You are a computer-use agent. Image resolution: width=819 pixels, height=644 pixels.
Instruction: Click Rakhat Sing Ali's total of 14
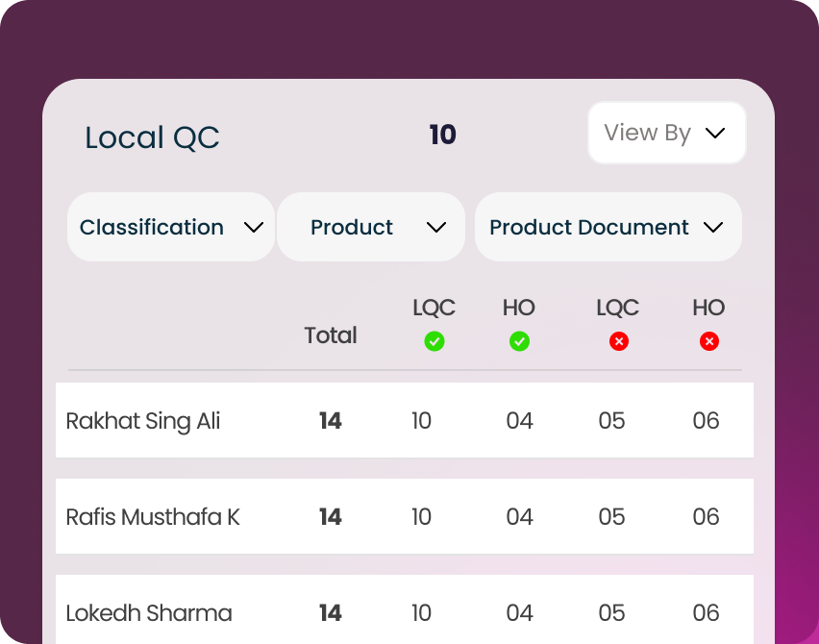click(331, 421)
